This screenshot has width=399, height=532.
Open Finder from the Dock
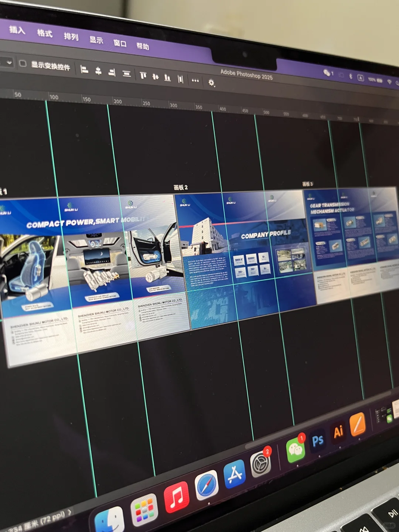click(110, 521)
